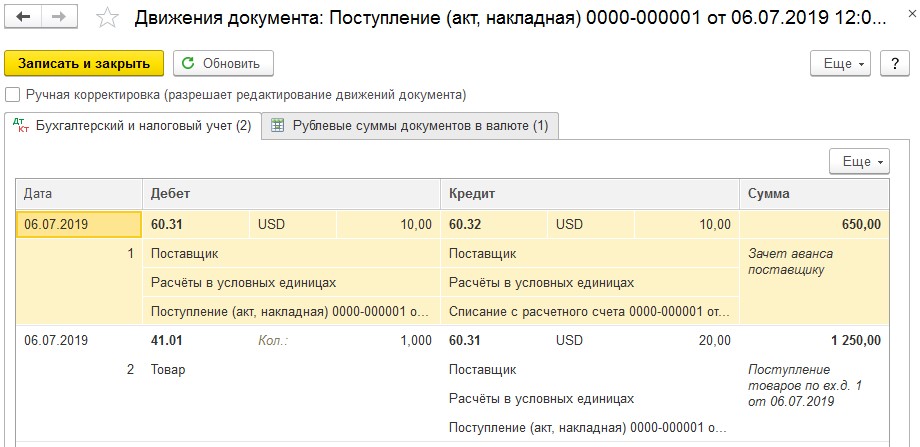Add the document to favorites with the star

(x=107, y=18)
